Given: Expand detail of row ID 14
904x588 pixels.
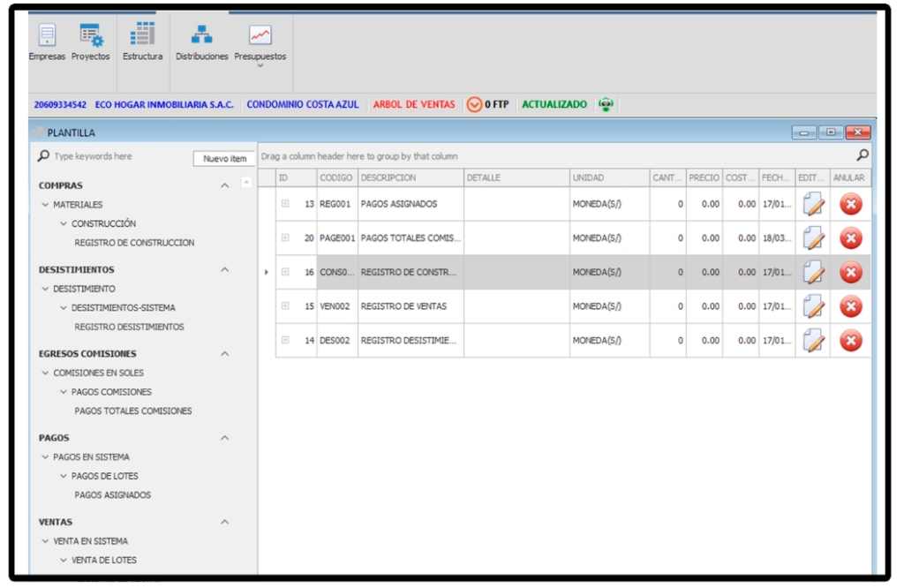Looking at the screenshot, I should [x=285, y=340].
